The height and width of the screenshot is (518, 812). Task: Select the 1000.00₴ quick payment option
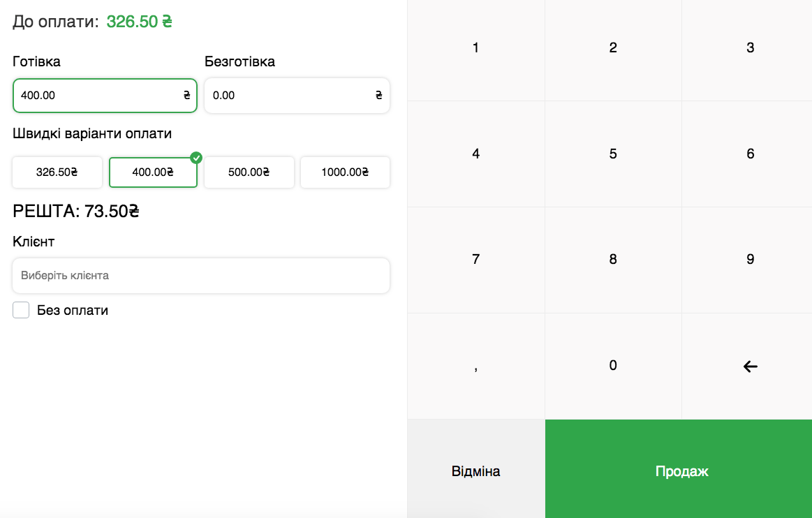345,172
